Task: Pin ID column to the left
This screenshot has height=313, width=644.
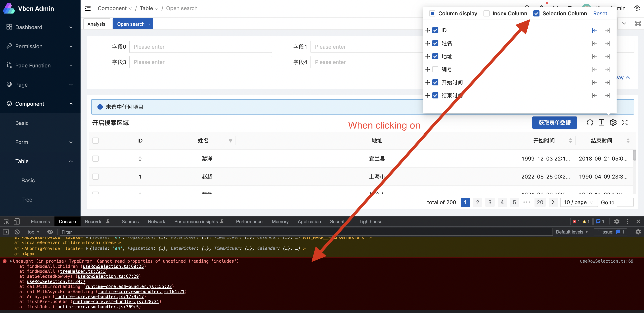Action: (x=595, y=30)
